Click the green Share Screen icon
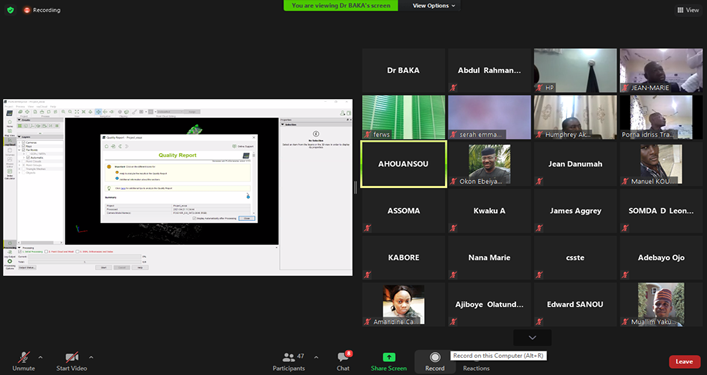 [389, 357]
